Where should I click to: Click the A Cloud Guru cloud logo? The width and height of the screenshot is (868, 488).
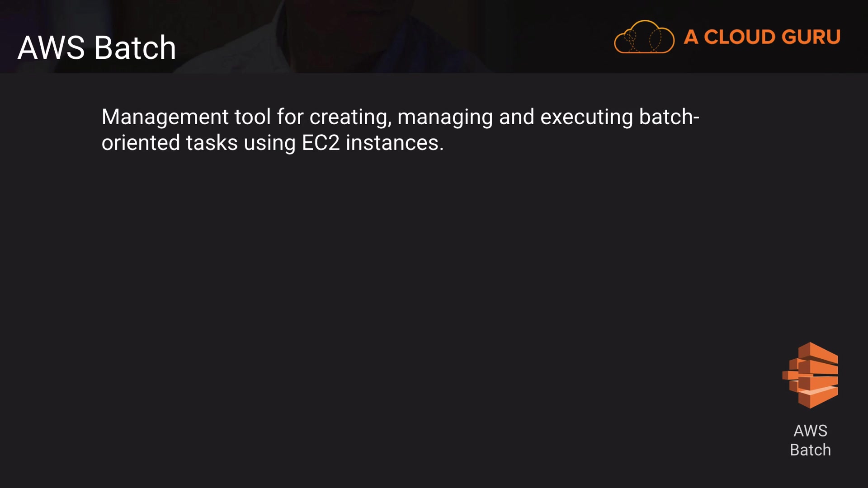(644, 37)
